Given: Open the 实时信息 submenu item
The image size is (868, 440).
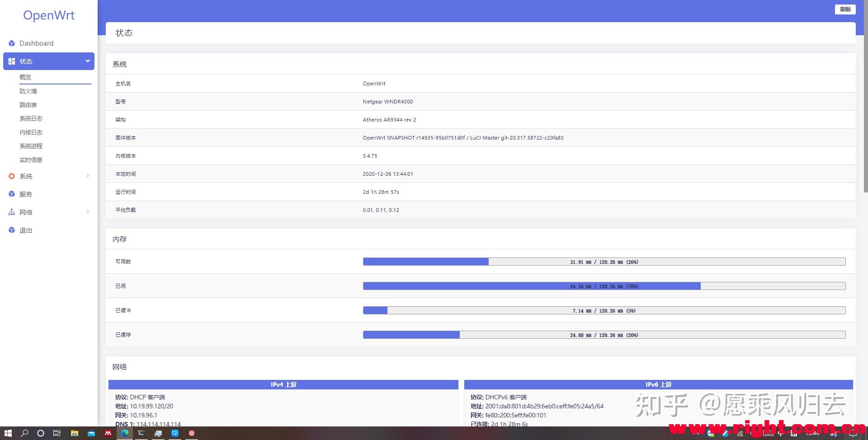Looking at the screenshot, I should coord(31,160).
